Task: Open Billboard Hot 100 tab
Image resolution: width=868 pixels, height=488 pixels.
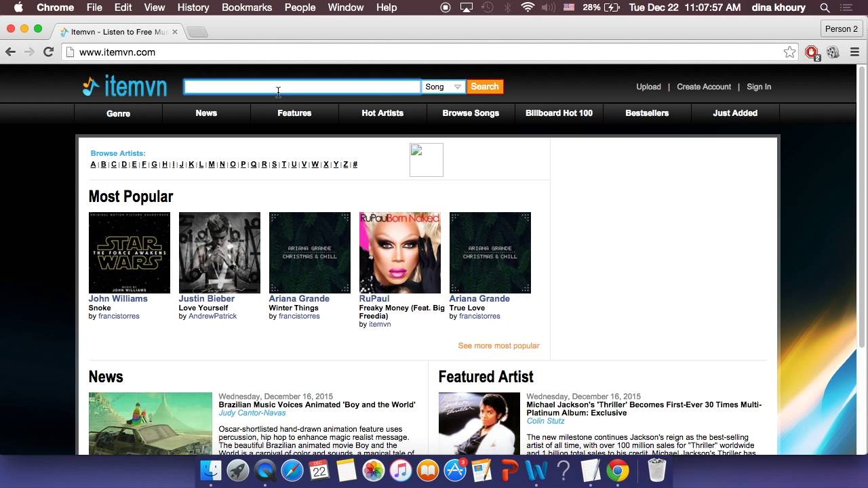Action: 559,113
